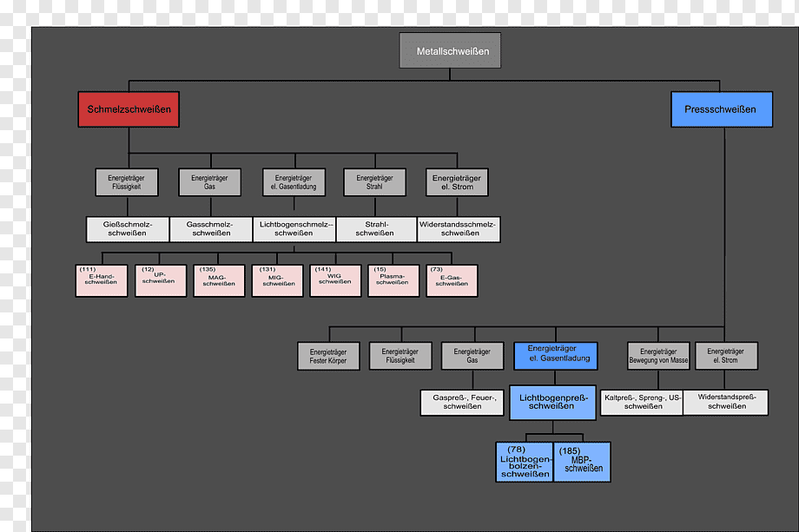The width and height of the screenshot is (799, 532).
Task: Click the (131) MIG-schweißen box
Action: pyautogui.click(x=278, y=280)
